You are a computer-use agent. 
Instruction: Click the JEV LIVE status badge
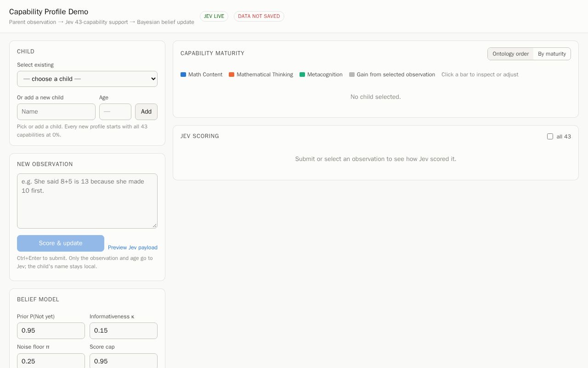(214, 16)
